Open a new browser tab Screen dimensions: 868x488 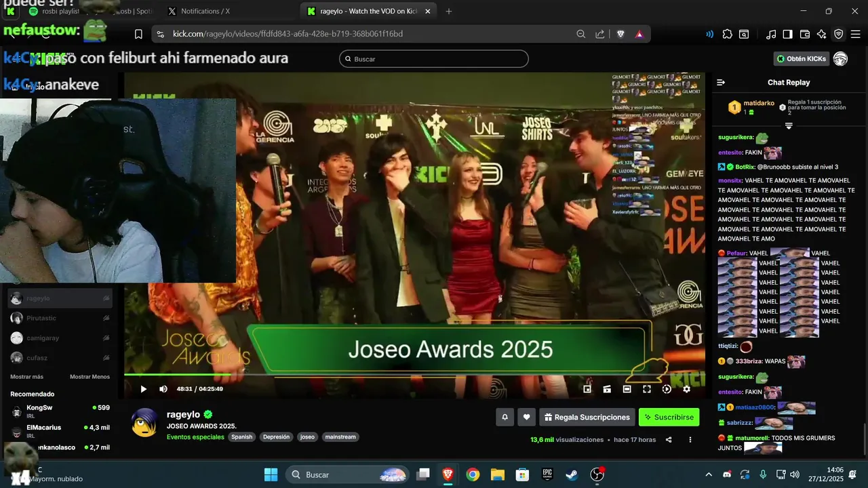[x=448, y=12]
